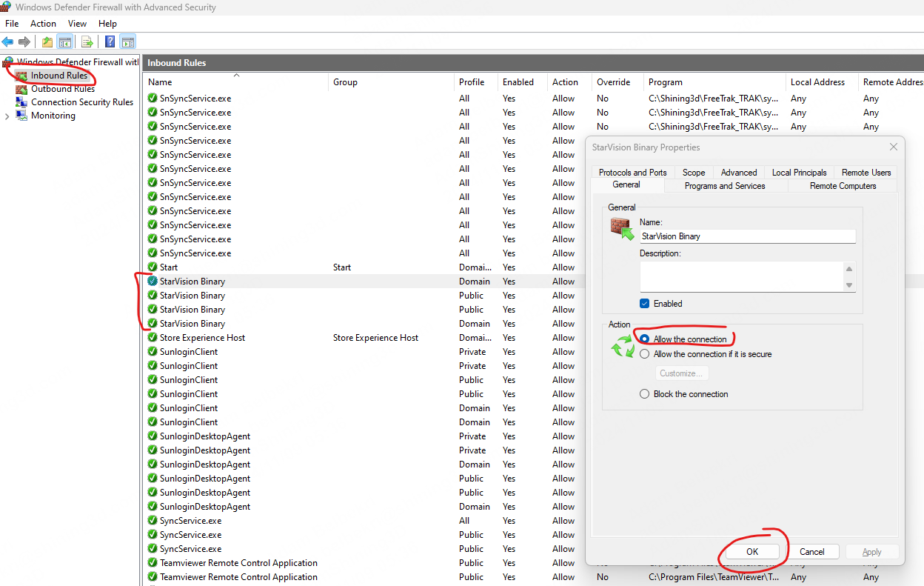Click the Windows Defender Firewall root node icon
The image size is (924, 586).
8,62
